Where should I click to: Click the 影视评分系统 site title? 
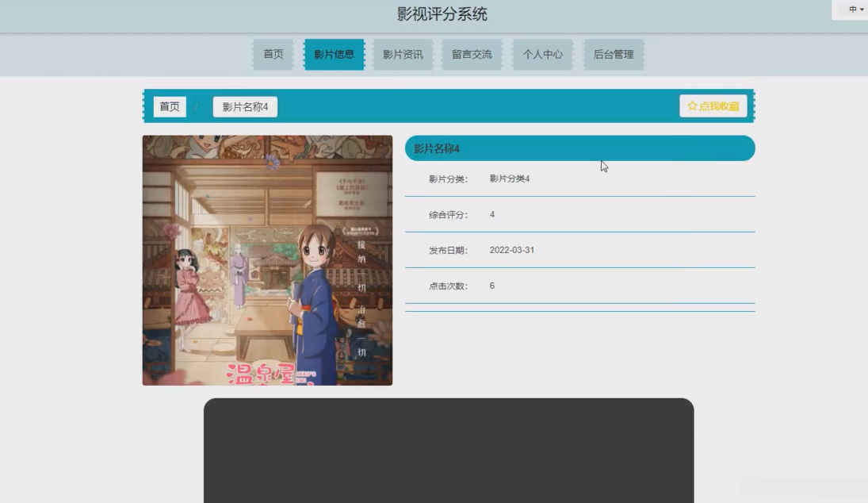pos(442,14)
